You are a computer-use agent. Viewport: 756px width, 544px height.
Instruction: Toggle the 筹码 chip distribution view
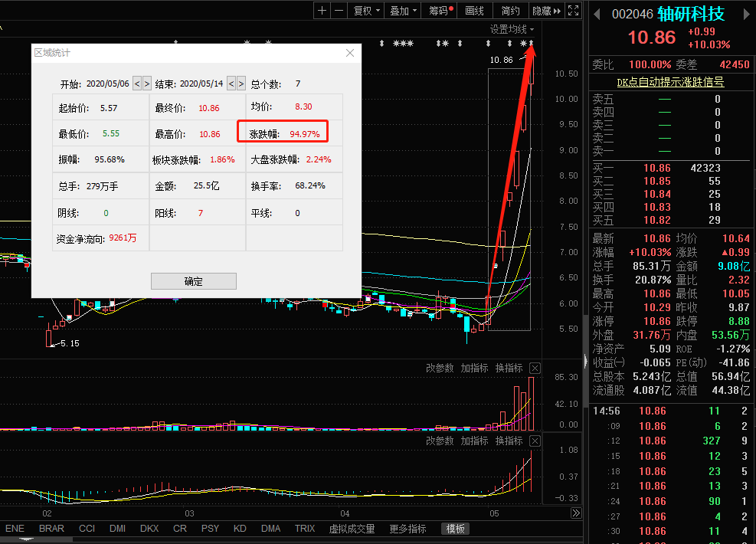point(440,11)
